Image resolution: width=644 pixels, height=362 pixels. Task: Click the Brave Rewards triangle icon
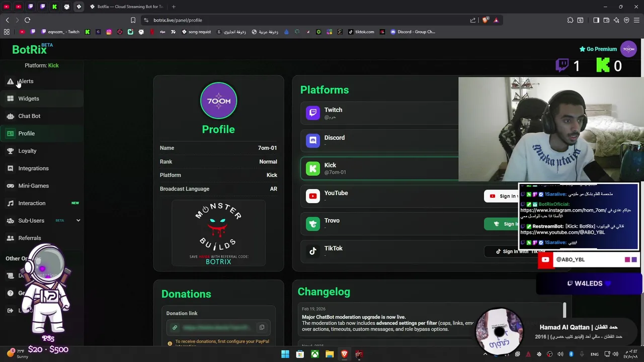coord(496,20)
